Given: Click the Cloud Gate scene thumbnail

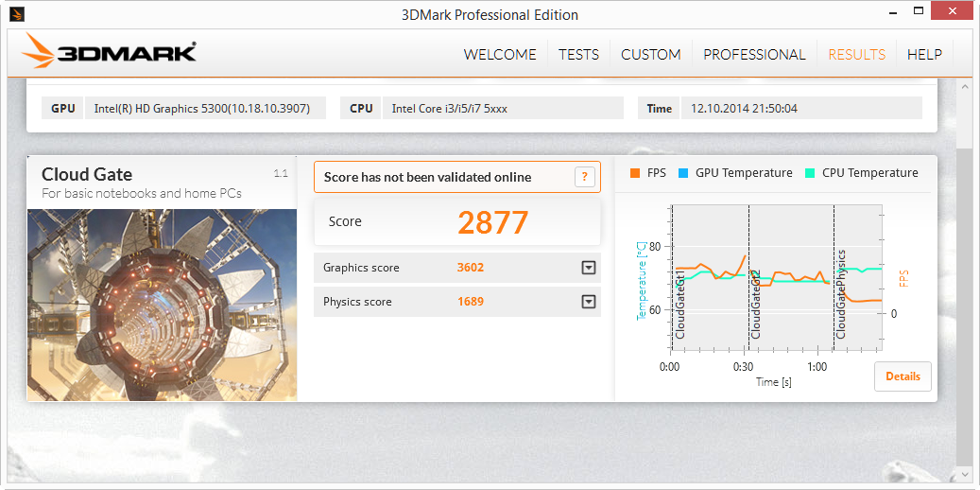Looking at the screenshot, I should [163, 305].
